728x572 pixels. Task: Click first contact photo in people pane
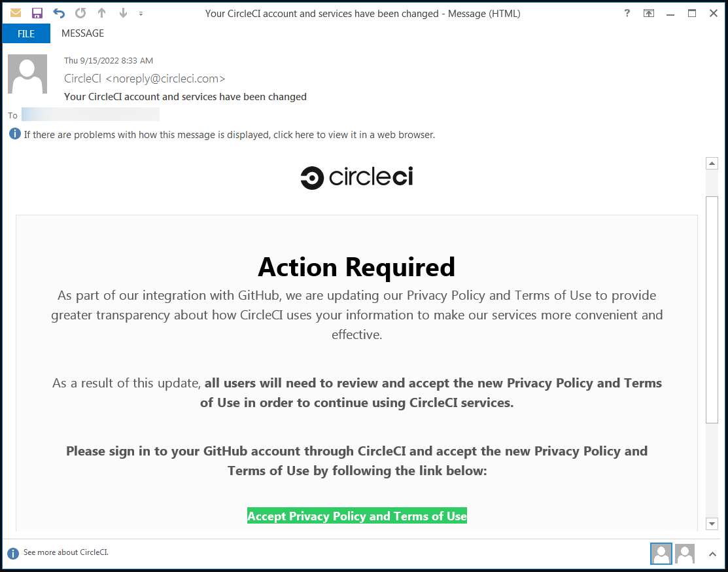661,554
